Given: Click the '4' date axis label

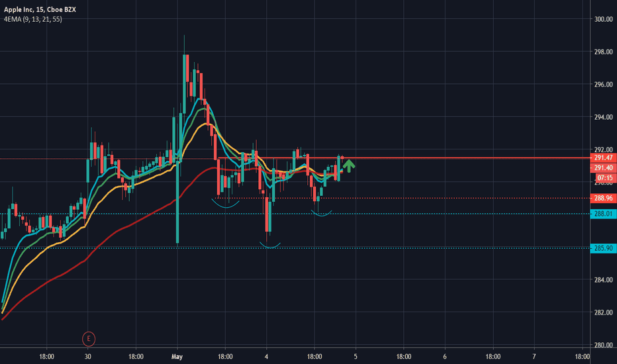Looking at the screenshot, I should pyautogui.click(x=266, y=357).
